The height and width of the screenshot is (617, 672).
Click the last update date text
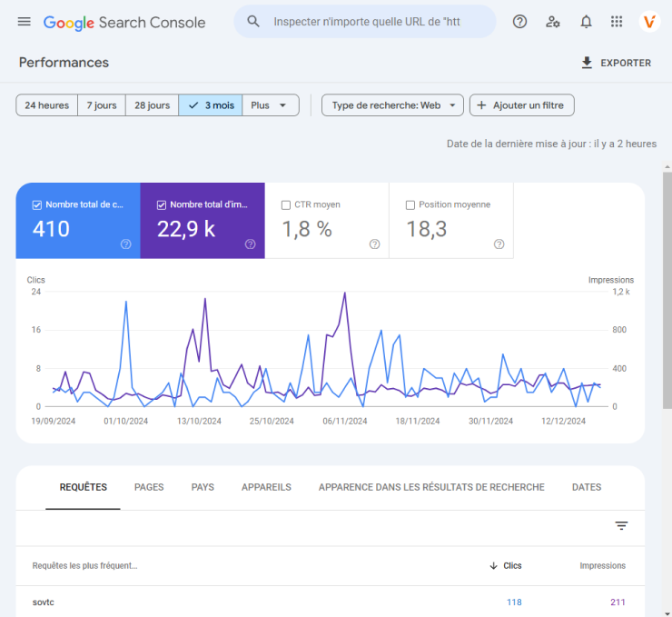551,144
